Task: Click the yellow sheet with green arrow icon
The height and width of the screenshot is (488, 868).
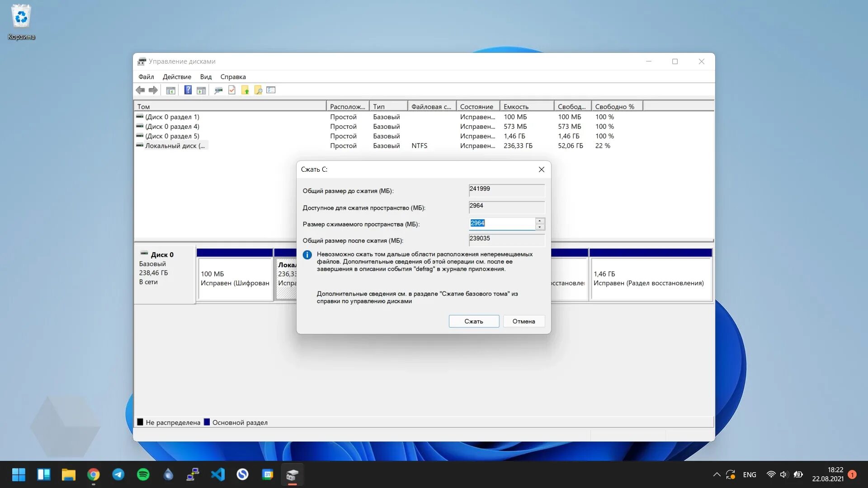Action: (x=245, y=90)
